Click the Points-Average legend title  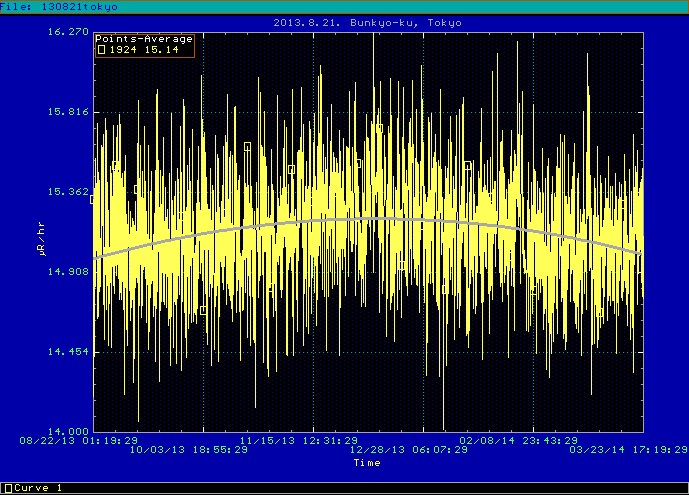coord(144,39)
